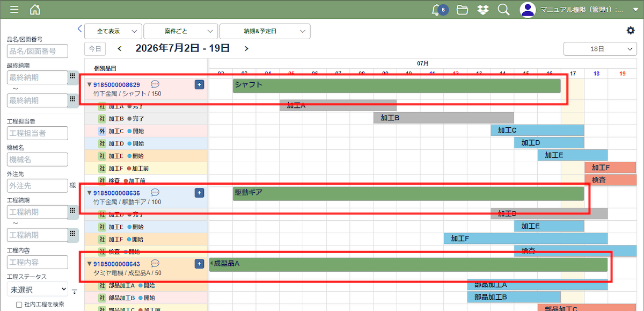This screenshot has height=311, width=644.
Task: Open the 未選択 status dropdown
Action: (x=38, y=290)
